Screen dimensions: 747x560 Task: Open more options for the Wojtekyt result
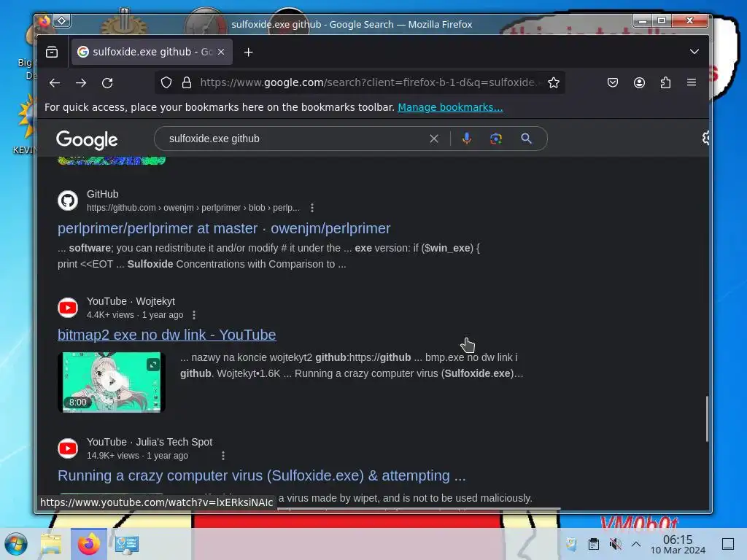pos(194,315)
